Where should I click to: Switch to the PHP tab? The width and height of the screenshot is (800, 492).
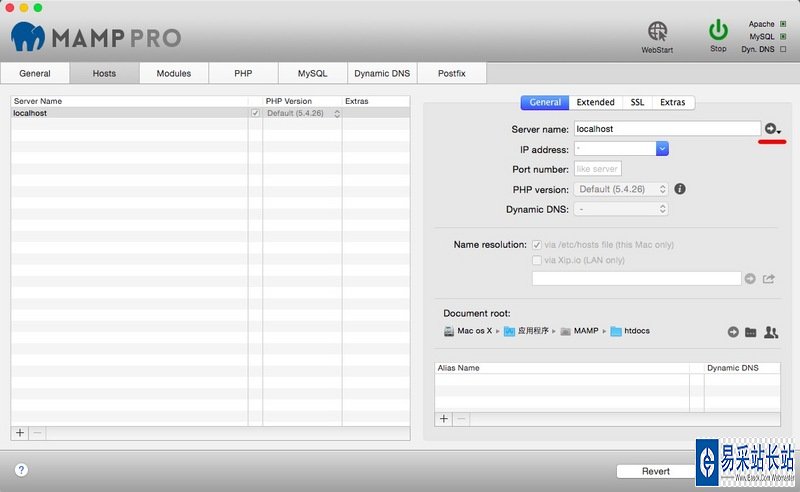point(243,73)
